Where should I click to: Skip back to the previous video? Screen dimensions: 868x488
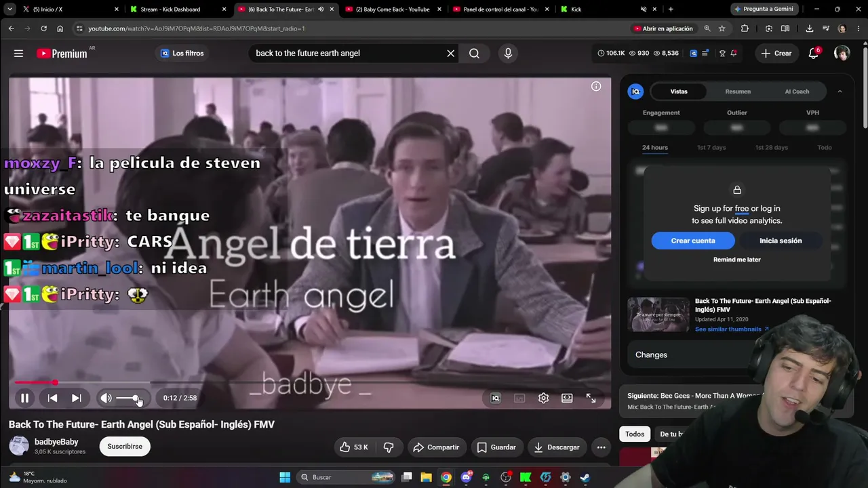(52, 398)
